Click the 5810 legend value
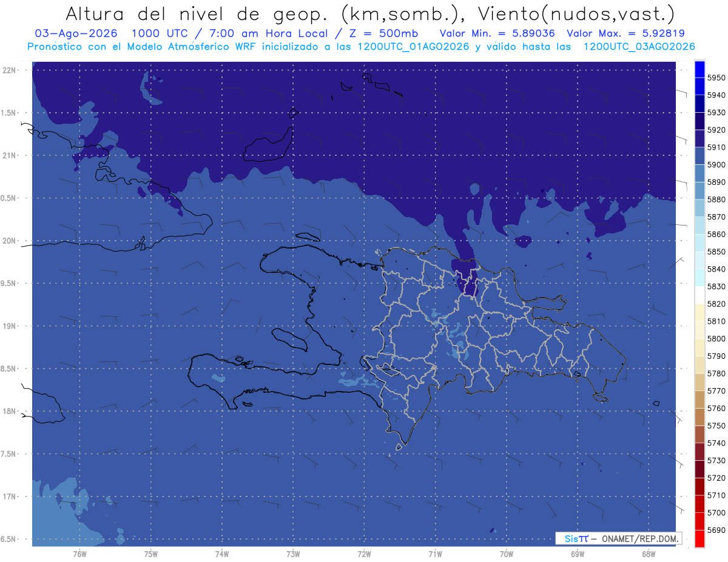Image resolution: width=728 pixels, height=562 pixels. [716, 321]
